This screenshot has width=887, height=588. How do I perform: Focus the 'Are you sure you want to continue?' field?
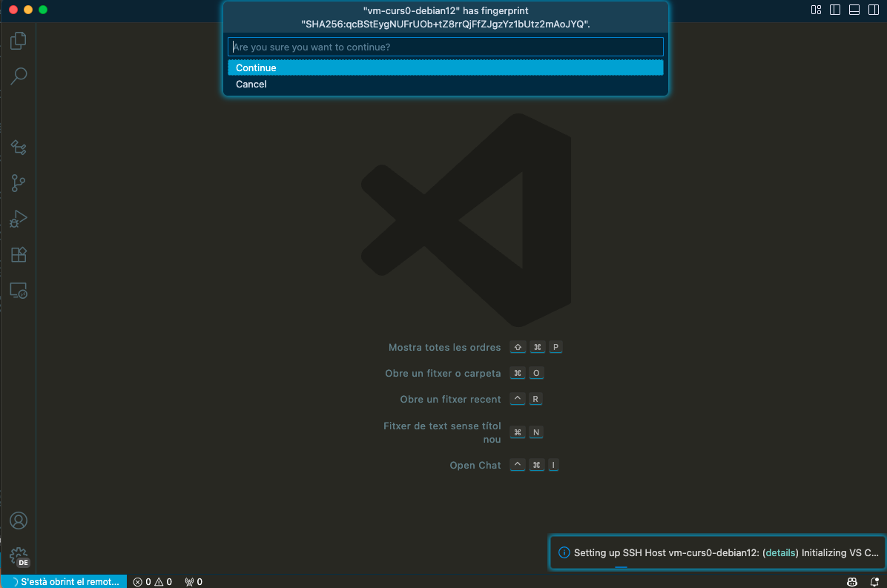coord(445,47)
